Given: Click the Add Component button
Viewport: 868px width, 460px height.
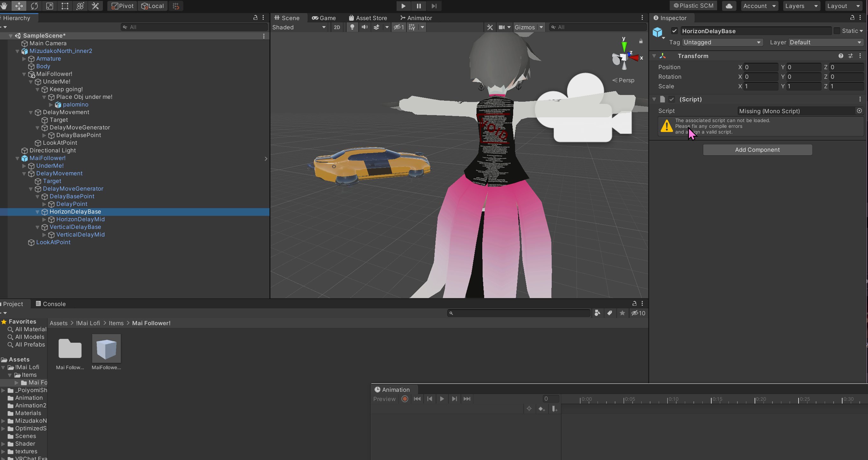Looking at the screenshot, I should click(x=757, y=150).
